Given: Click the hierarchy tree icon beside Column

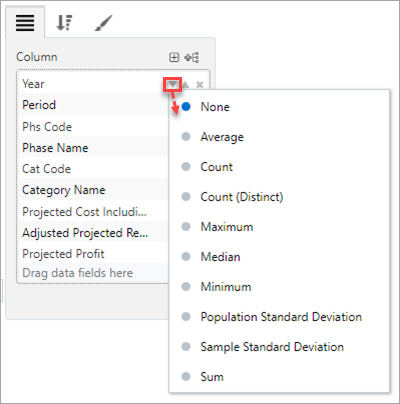Looking at the screenshot, I should [192, 57].
